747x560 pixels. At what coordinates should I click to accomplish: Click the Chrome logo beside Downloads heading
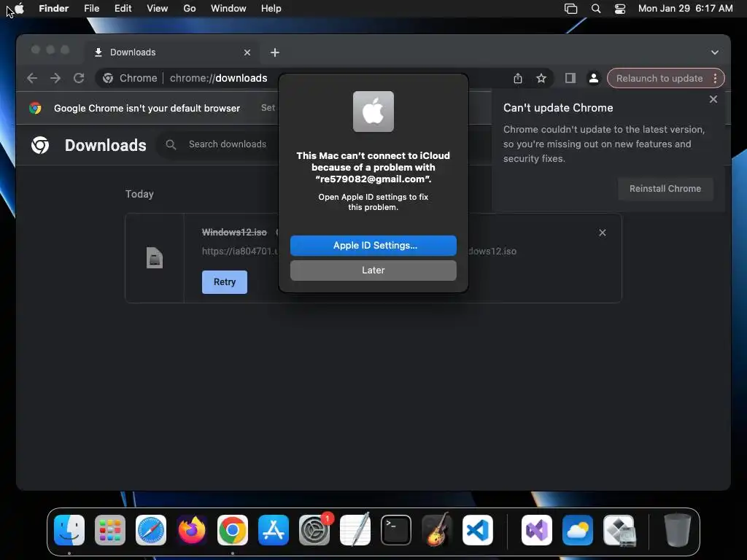point(40,145)
